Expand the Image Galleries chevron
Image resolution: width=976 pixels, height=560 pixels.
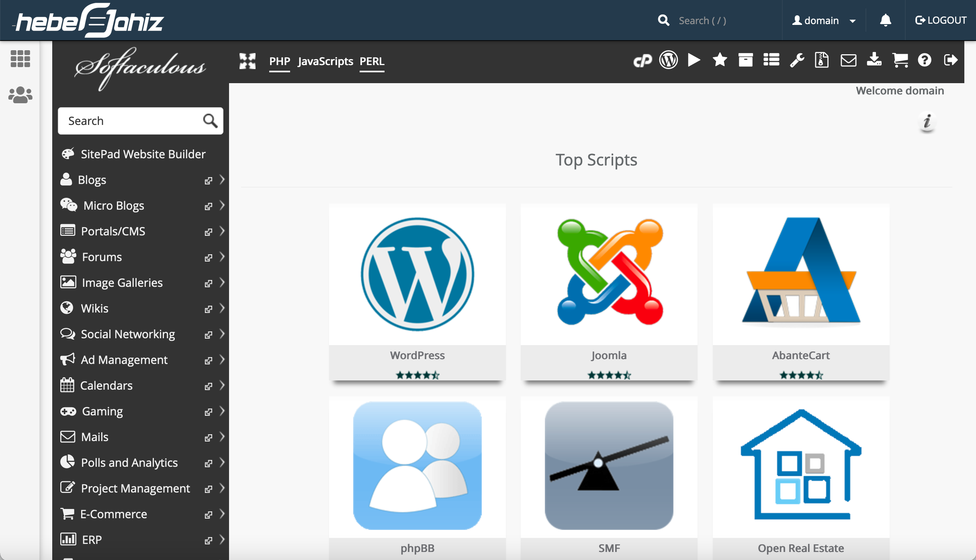[x=222, y=282]
